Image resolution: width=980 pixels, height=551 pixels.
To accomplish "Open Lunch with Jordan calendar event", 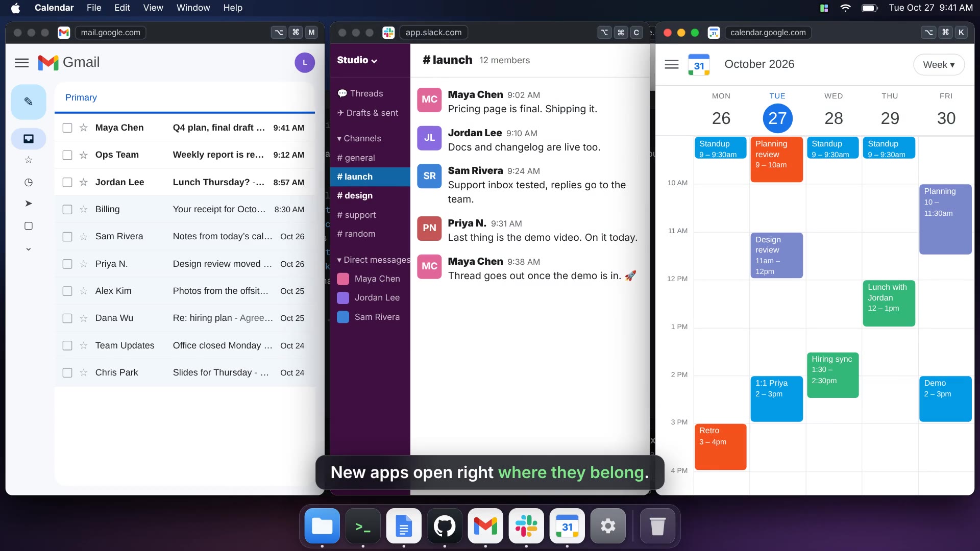I will 889,303.
